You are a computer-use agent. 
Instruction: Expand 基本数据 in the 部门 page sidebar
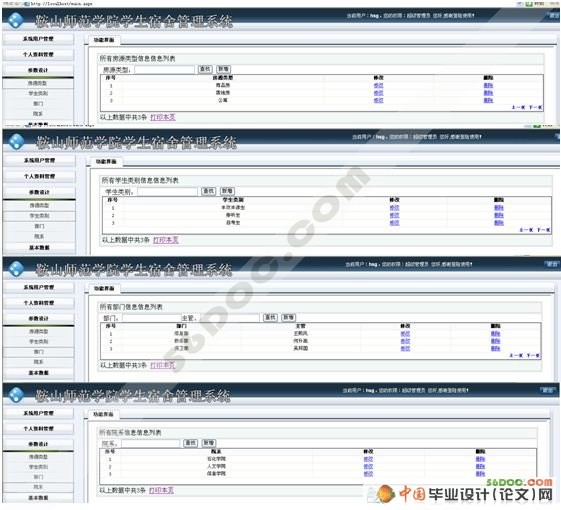[x=39, y=373]
